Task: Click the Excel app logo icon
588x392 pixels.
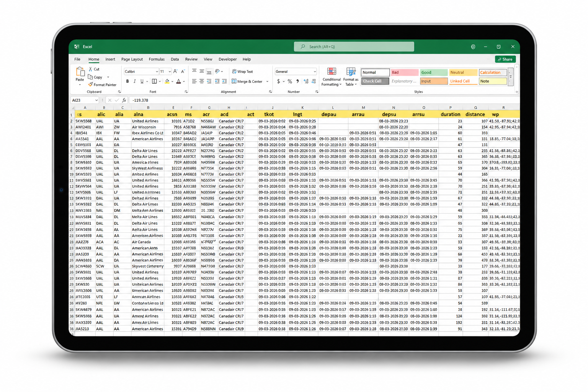Action: [77, 47]
